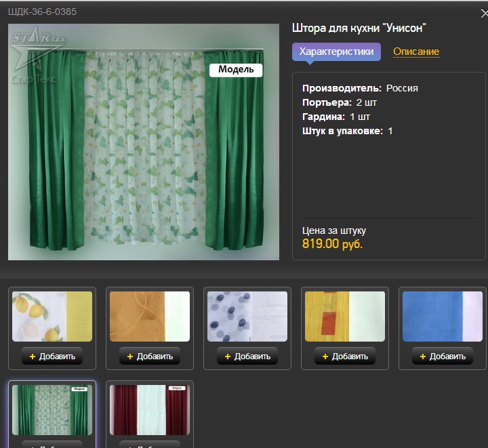Click the large green curtain product image
The image size is (488, 448).
coord(144,142)
